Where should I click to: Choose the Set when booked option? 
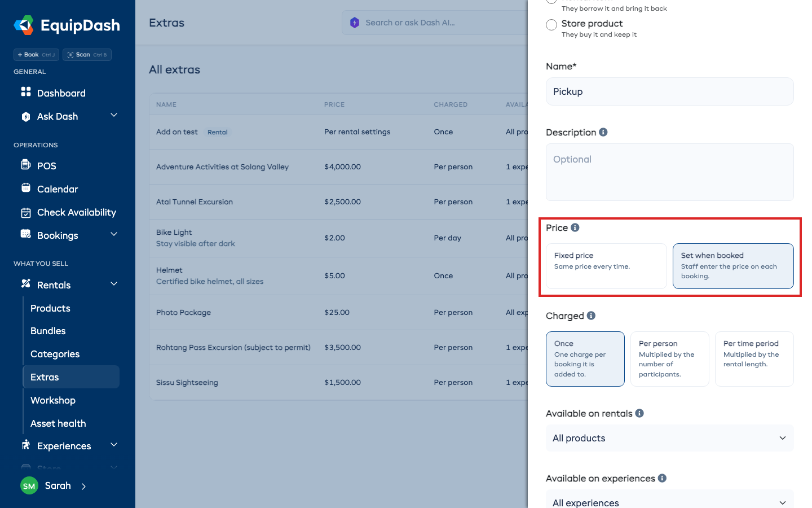click(x=733, y=266)
